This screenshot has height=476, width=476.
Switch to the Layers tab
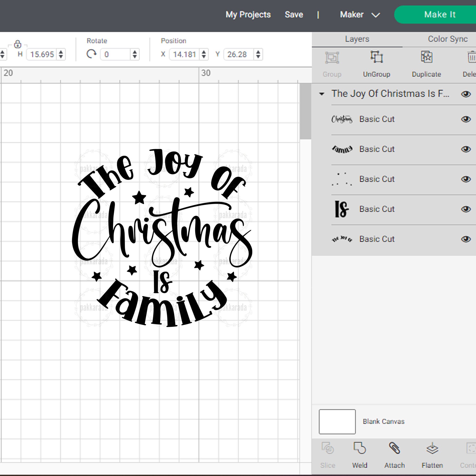[357, 39]
